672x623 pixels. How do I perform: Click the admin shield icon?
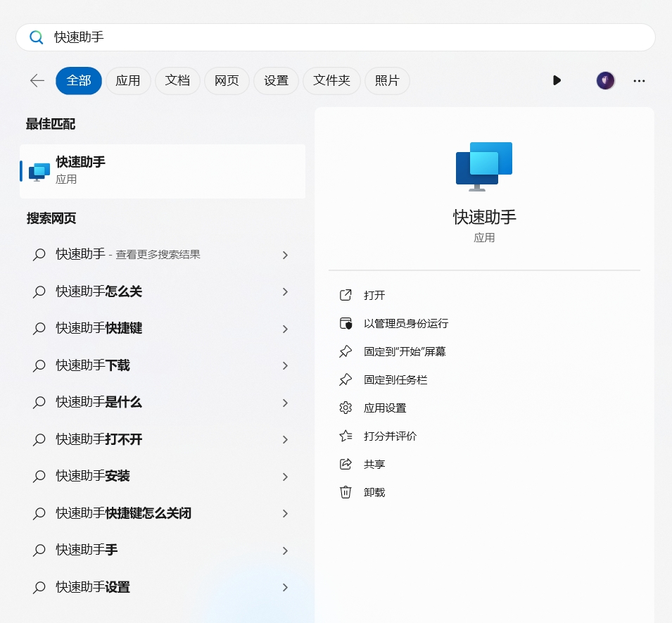click(x=345, y=323)
